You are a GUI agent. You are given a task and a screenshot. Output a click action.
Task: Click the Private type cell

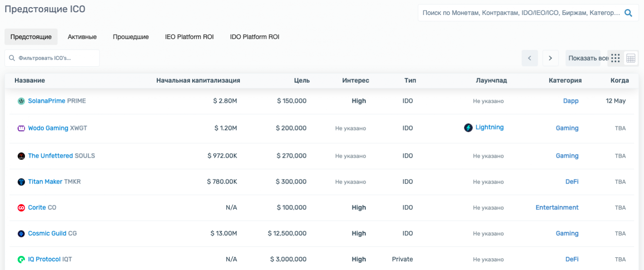pos(402,260)
